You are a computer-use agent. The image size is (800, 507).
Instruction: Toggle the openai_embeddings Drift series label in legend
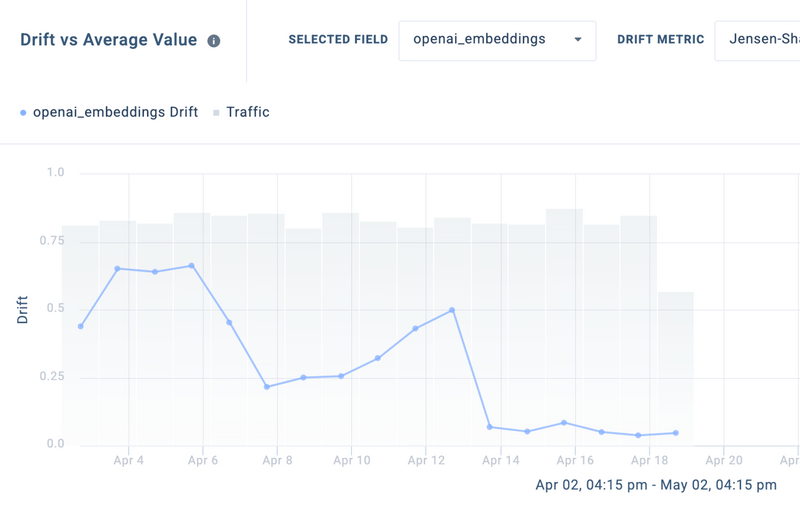(x=115, y=112)
